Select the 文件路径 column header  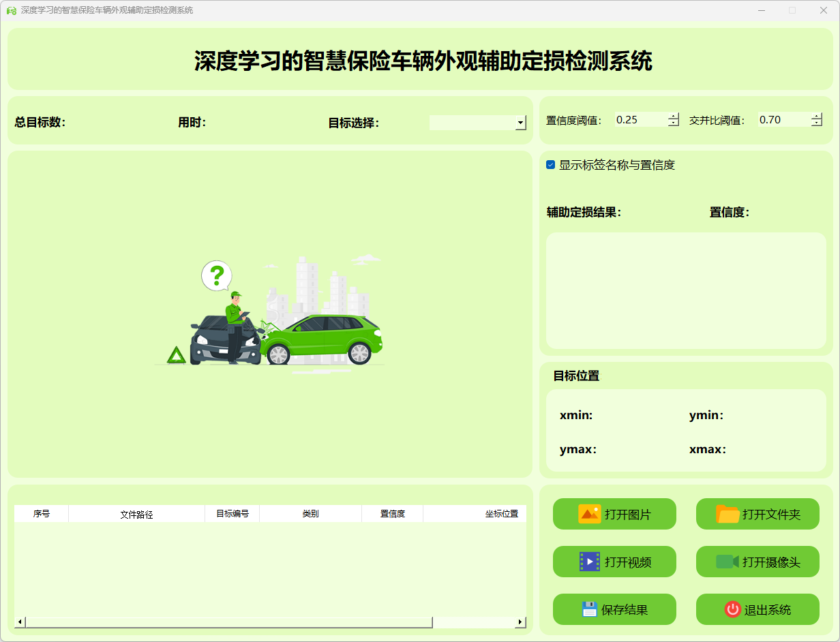tap(136, 514)
